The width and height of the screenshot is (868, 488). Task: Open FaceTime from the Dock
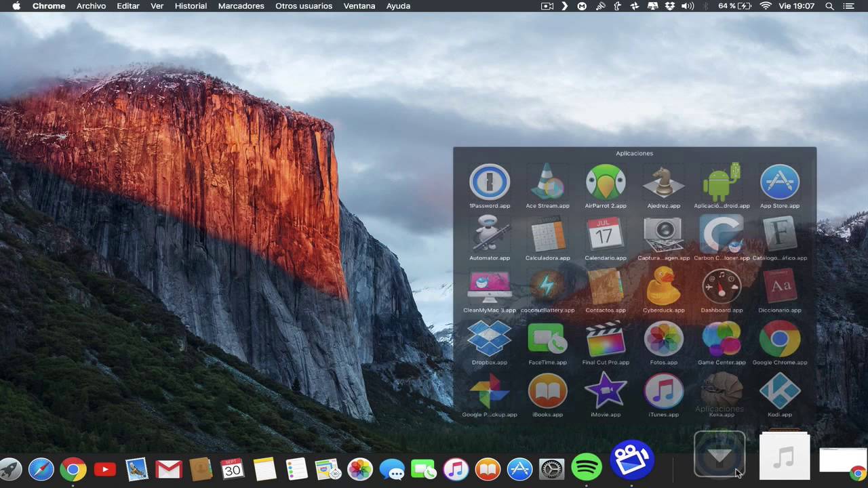(424, 469)
